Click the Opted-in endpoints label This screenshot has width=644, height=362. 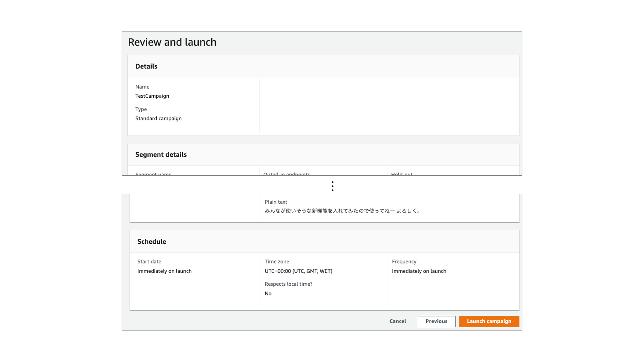[286, 174]
